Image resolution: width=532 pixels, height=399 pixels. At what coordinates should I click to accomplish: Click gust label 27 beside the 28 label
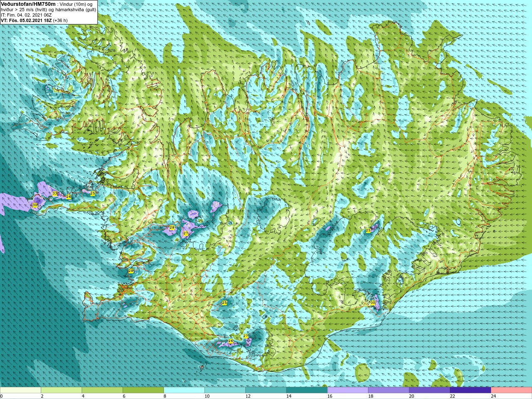(186, 234)
